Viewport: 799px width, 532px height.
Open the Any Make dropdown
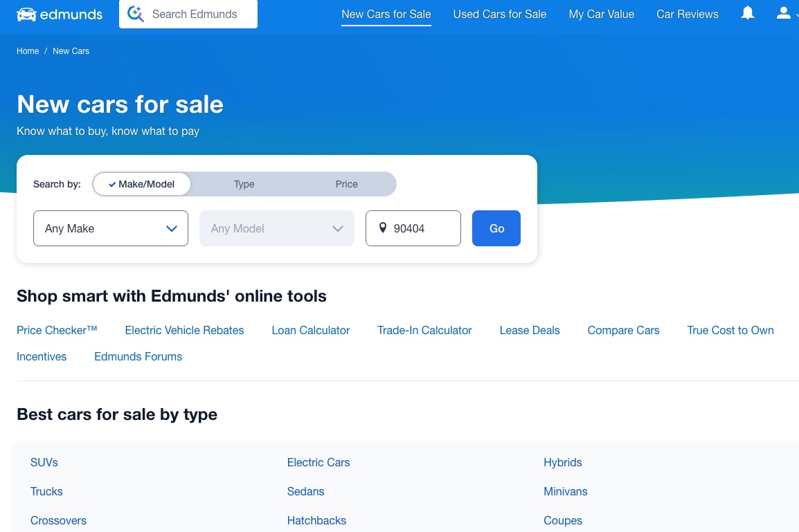(x=111, y=228)
